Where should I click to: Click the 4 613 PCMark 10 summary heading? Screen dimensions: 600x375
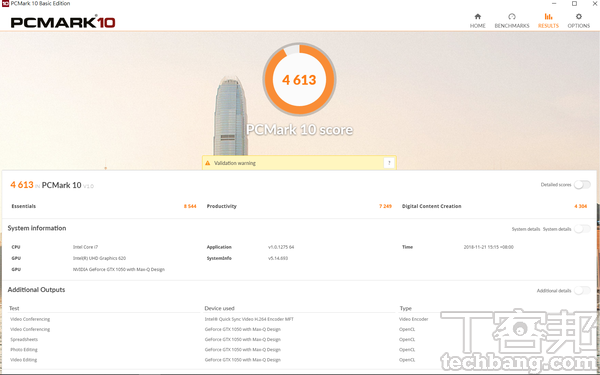point(52,185)
